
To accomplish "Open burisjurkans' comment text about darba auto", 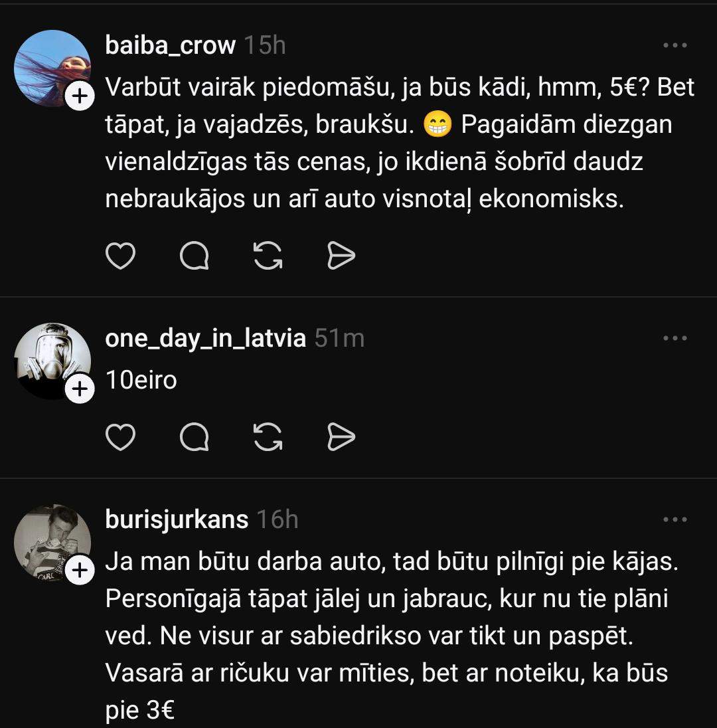I will pyautogui.click(x=385, y=637).
